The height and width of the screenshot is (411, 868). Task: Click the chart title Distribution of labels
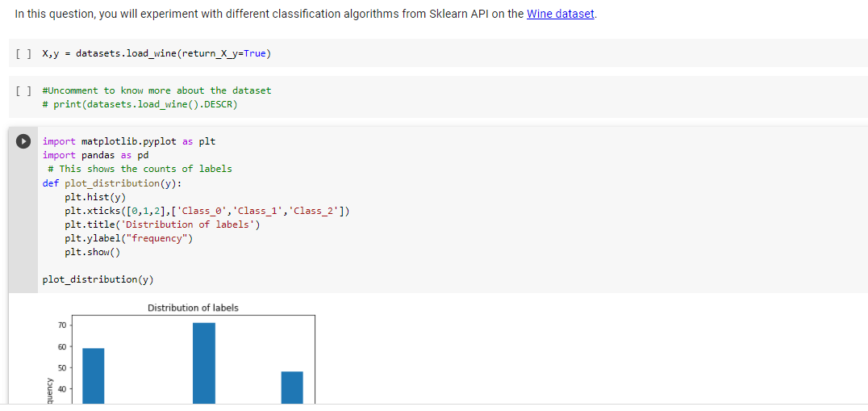(193, 308)
